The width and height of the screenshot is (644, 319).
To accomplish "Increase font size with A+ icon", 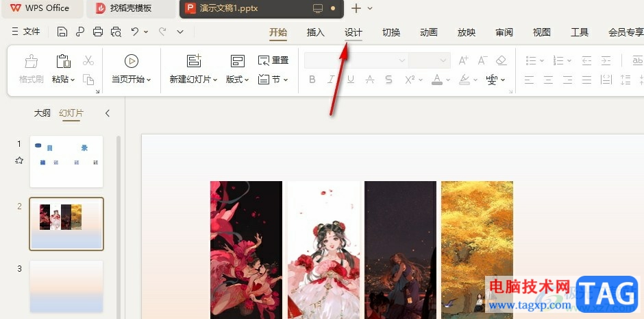I will click(463, 60).
